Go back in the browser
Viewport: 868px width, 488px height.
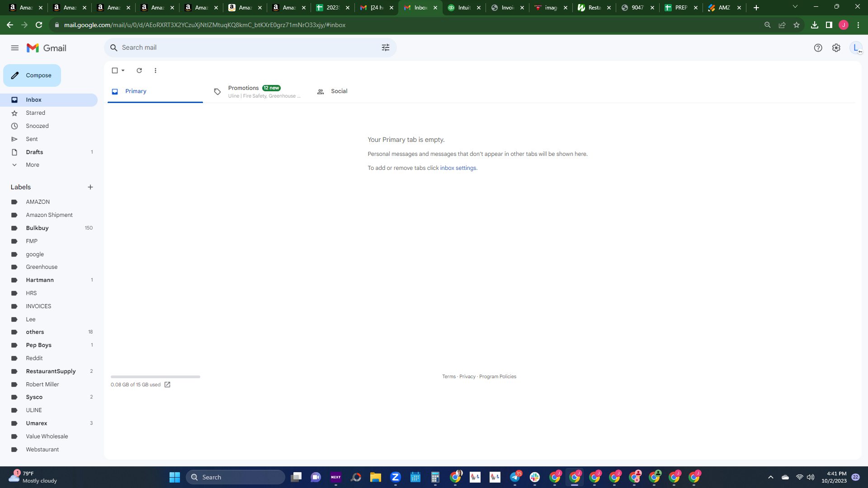(x=10, y=25)
